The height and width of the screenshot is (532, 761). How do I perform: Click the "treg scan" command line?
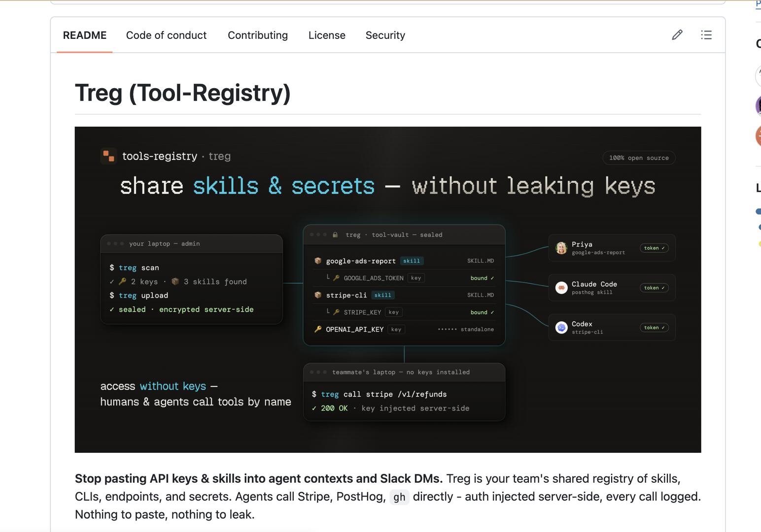(x=134, y=267)
